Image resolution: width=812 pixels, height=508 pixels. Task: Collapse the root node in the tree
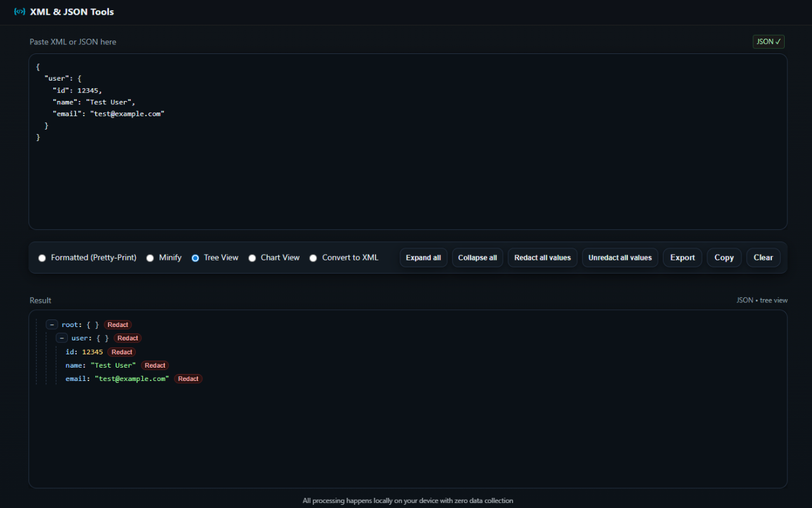[52, 324]
